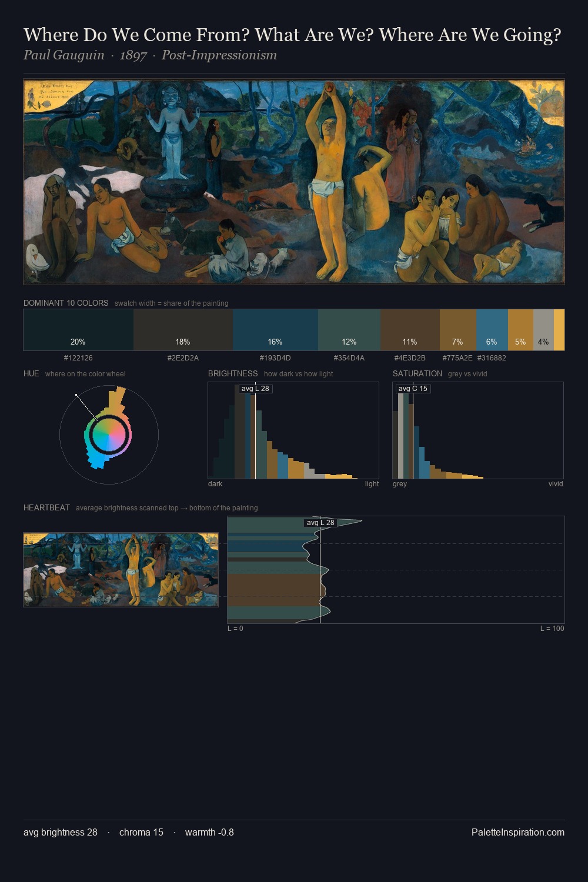Click the SATURATION section heading

point(417,373)
